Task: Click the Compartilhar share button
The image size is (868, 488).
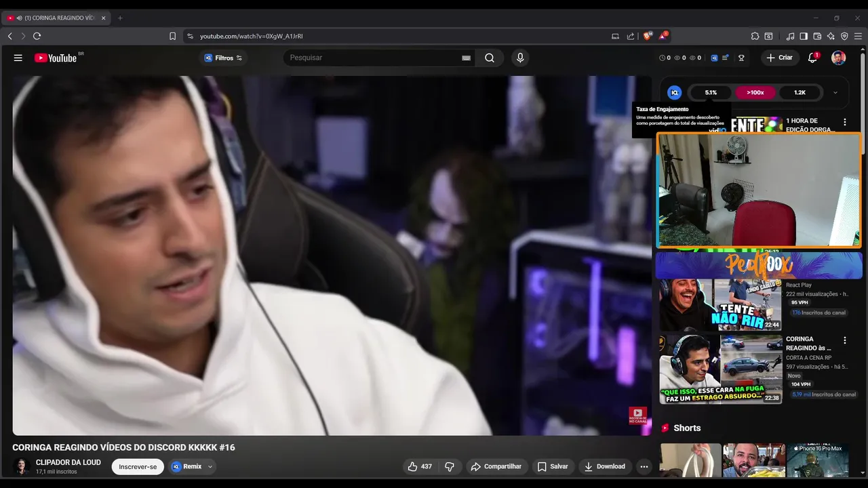Action: point(496,466)
